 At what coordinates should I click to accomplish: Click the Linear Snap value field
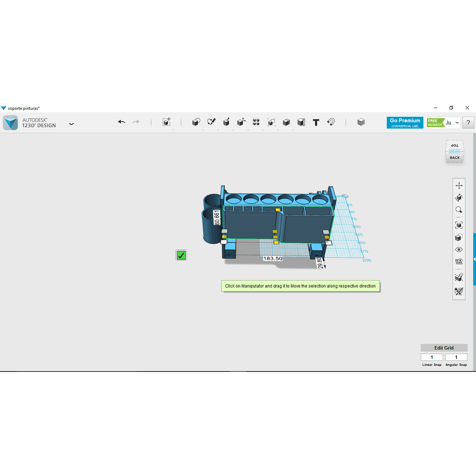click(x=432, y=357)
